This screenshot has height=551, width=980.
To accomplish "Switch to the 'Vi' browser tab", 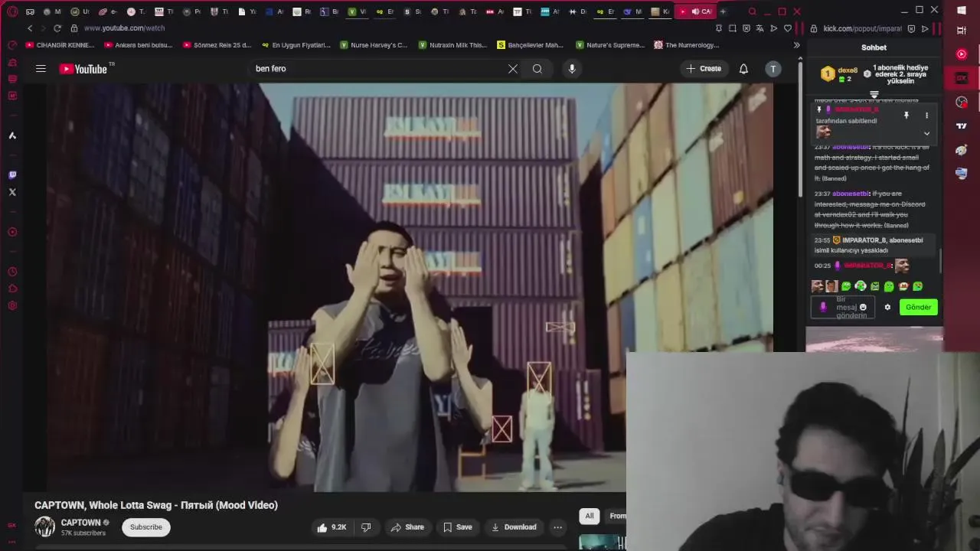I will 358,11.
